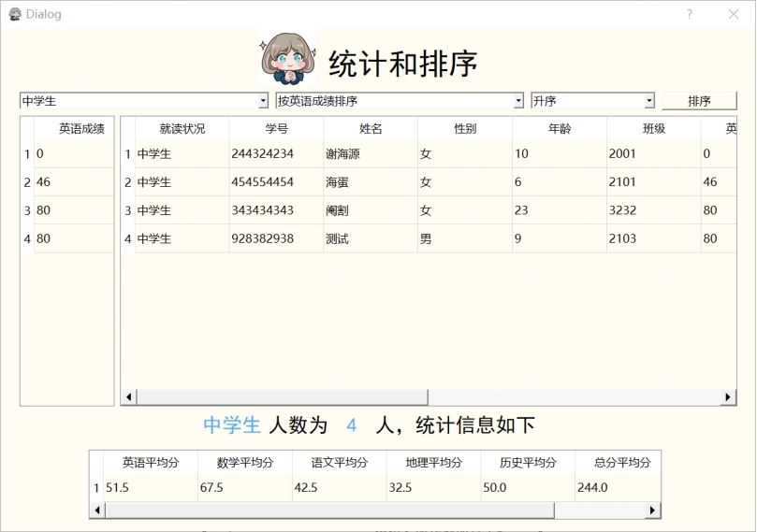Image resolution: width=757 pixels, height=532 pixels.
Task: Select the math average value 67.5
Action: click(x=245, y=488)
